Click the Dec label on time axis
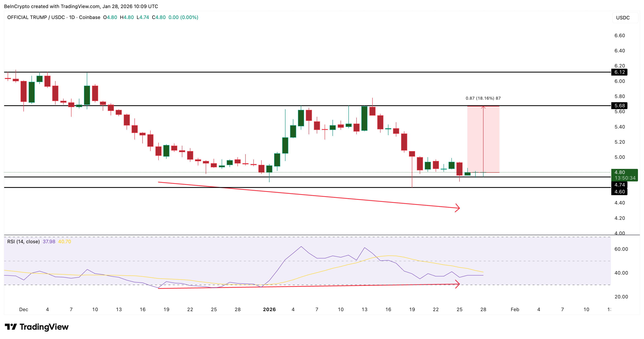This screenshot has width=644, height=339. (x=23, y=310)
